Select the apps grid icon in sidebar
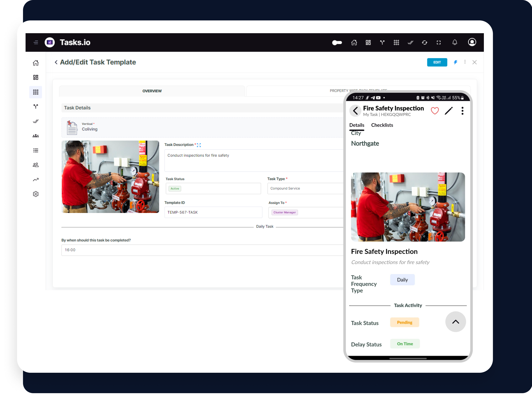 pyautogui.click(x=36, y=92)
